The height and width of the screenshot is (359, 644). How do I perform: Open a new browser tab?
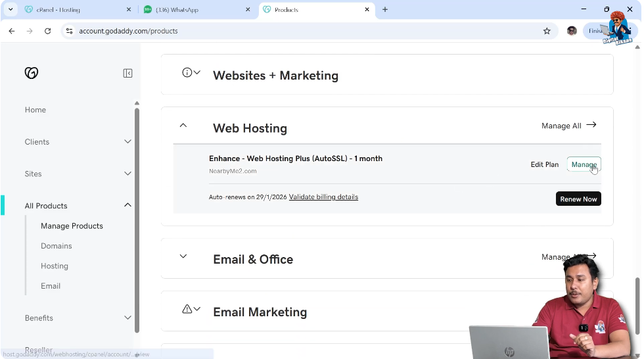click(385, 9)
